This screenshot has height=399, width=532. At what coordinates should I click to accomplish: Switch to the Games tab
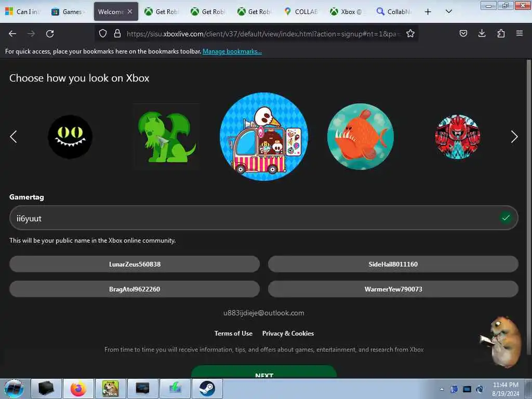click(x=69, y=11)
